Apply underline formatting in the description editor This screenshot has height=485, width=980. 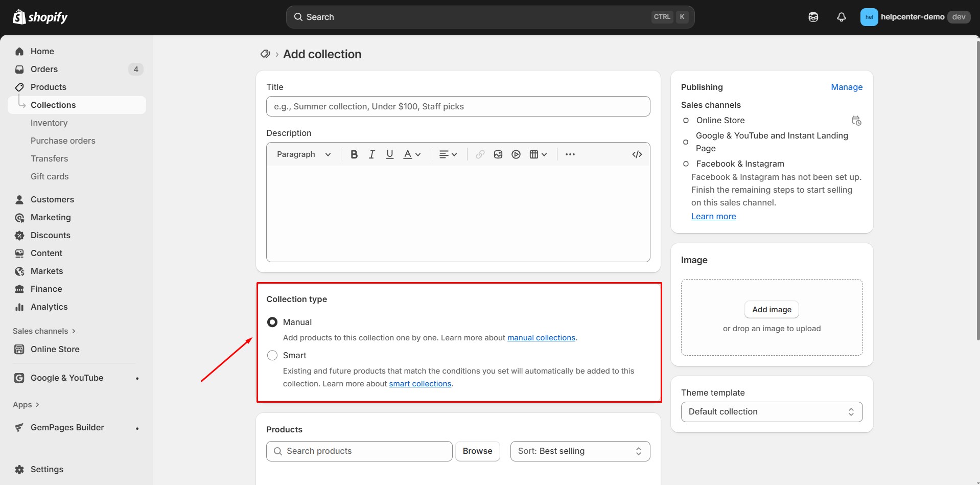(x=389, y=154)
